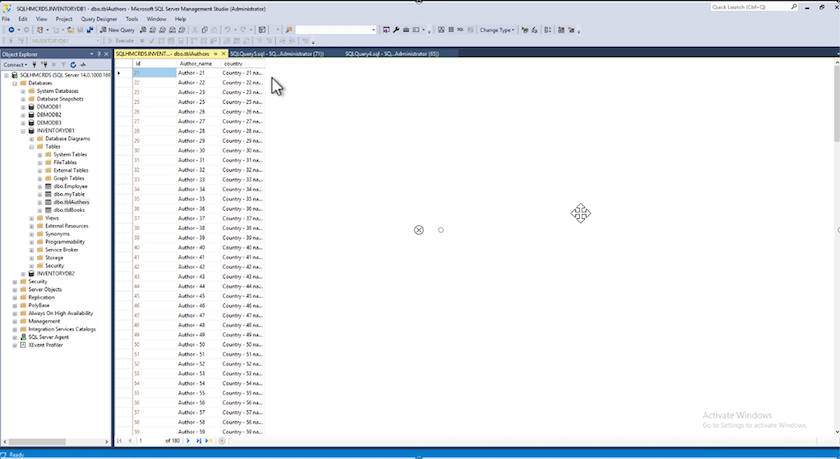Viewport: 840px width, 459px height.
Task: Click the current record number field
Action: (150, 441)
